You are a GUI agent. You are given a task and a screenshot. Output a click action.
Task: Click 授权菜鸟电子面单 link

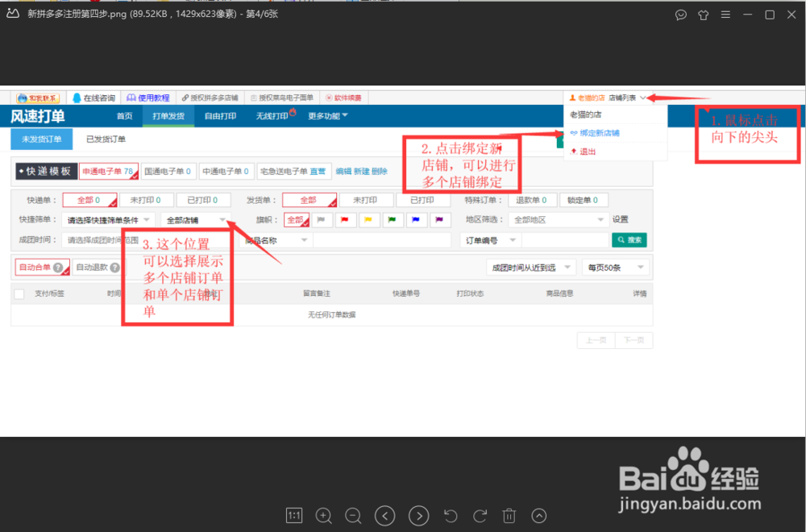point(281,98)
